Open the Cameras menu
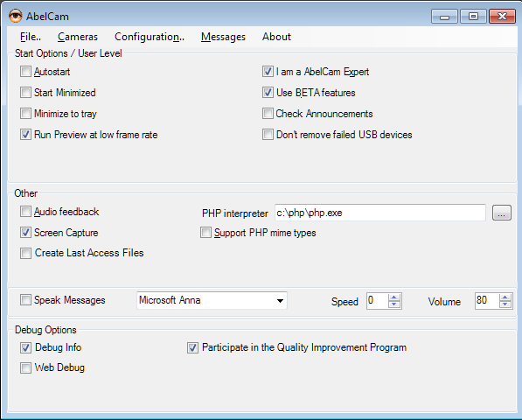522x420 pixels. 78,37
